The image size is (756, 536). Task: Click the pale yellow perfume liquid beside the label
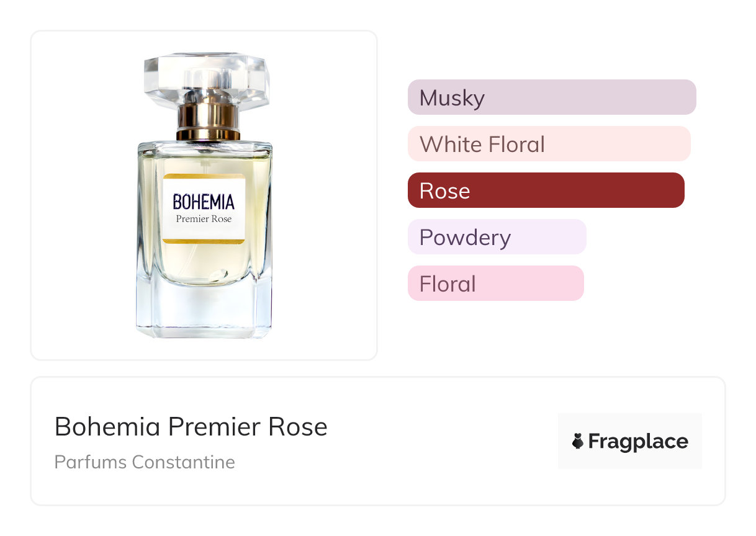[x=258, y=211]
